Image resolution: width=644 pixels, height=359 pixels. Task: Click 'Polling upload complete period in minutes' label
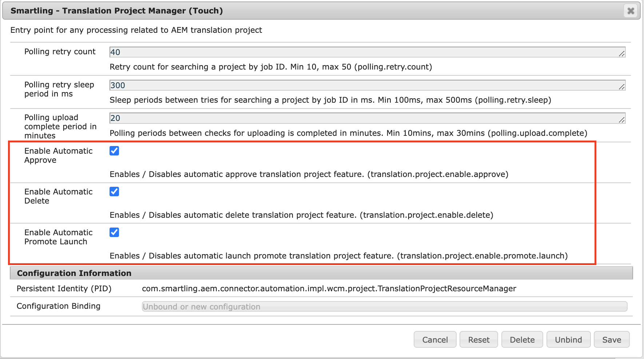[60, 126]
